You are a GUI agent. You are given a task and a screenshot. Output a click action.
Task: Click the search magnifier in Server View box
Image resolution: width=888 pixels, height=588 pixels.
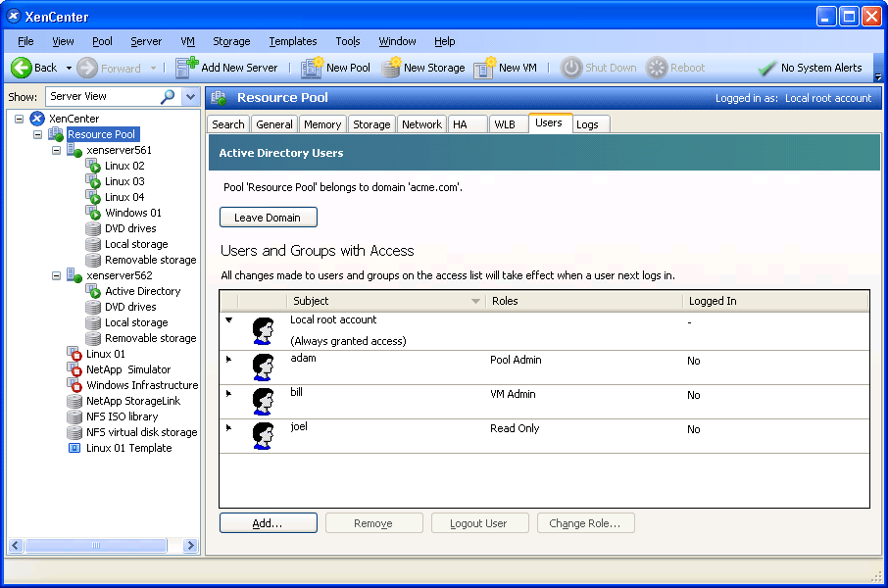tap(168, 97)
